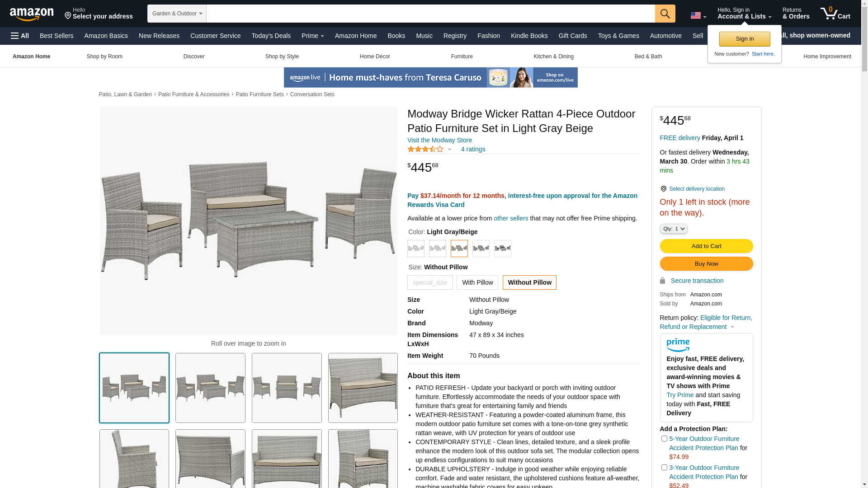The width and height of the screenshot is (868, 488).
Task: Expand the return policy chevron
Action: tap(732, 327)
